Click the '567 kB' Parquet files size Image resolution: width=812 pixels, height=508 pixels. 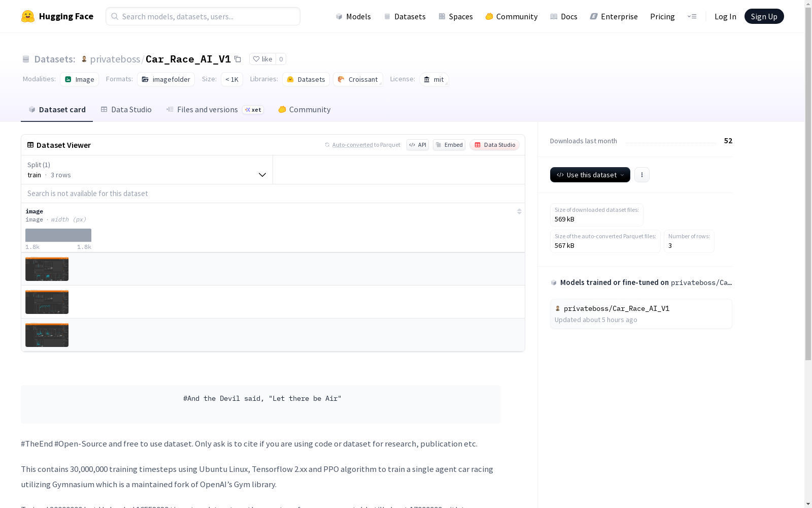(564, 246)
